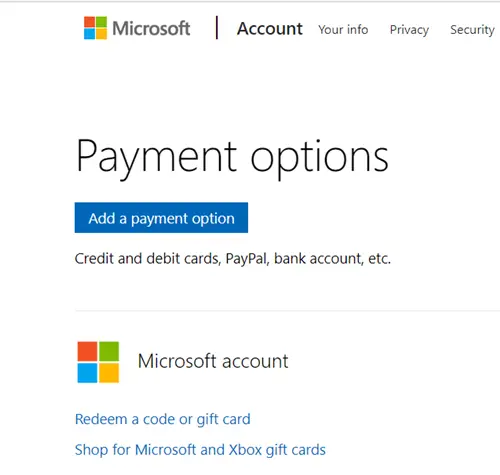Click red square of header Microsoft logo
Viewport: 500px width, 475px height.
click(x=89, y=22)
